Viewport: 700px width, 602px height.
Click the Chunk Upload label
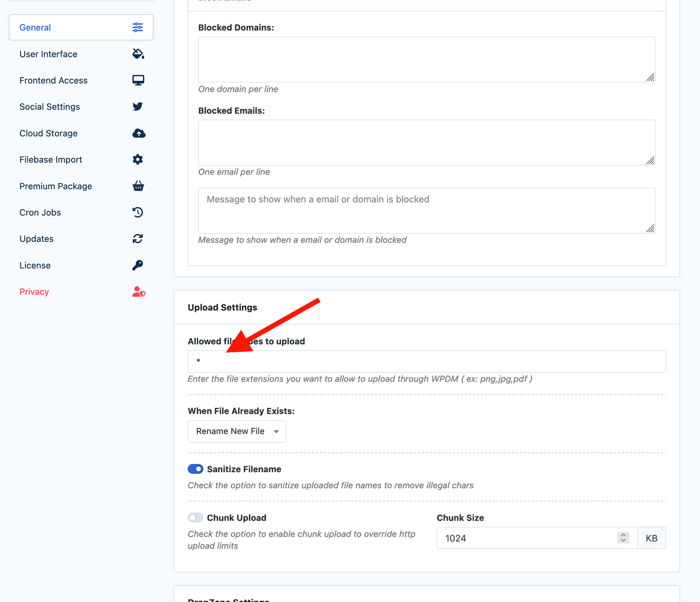pyautogui.click(x=237, y=518)
